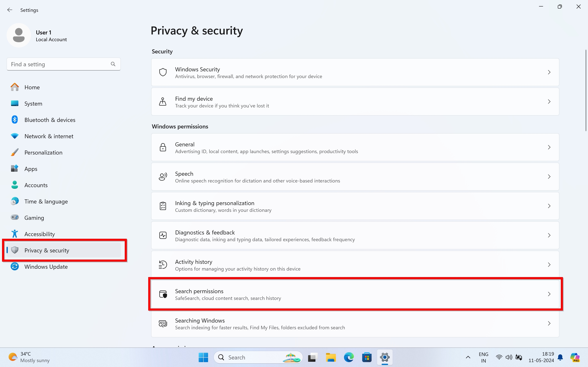The image size is (588, 367).
Task: Click the vertical scrollbar on the right
Action: [586, 90]
